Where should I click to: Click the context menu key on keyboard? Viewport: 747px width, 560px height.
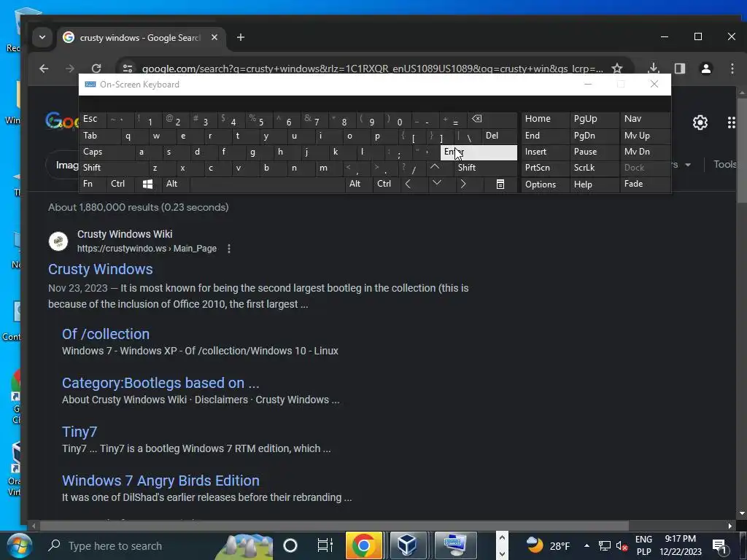click(x=500, y=184)
